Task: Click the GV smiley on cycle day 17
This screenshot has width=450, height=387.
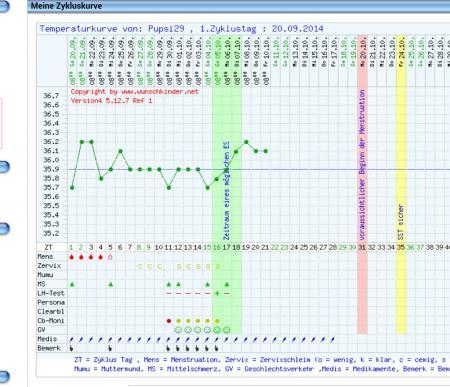Action: point(227,330)
